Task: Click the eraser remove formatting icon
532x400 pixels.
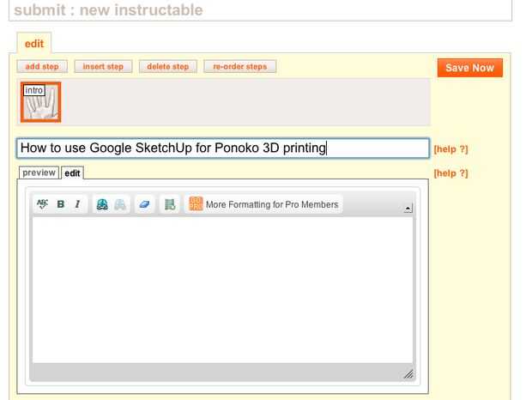Action: click(x=144, y=204)
